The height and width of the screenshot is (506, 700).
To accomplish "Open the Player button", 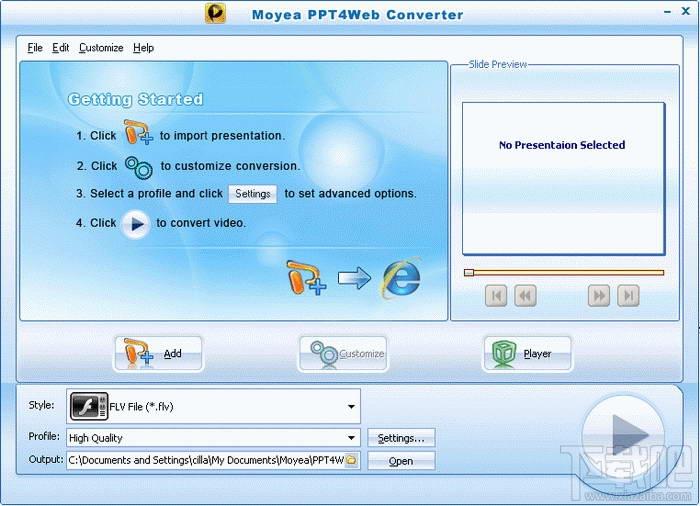I will 527,354.
